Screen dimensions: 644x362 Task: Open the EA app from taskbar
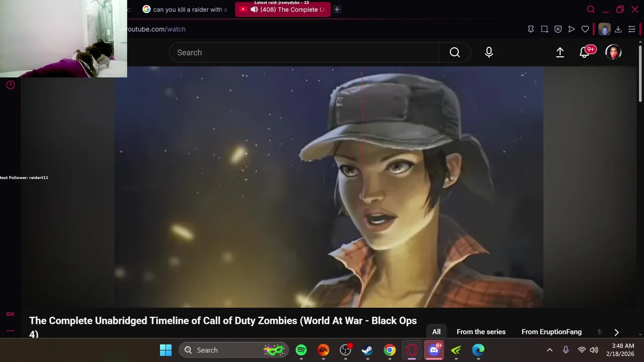324,350
